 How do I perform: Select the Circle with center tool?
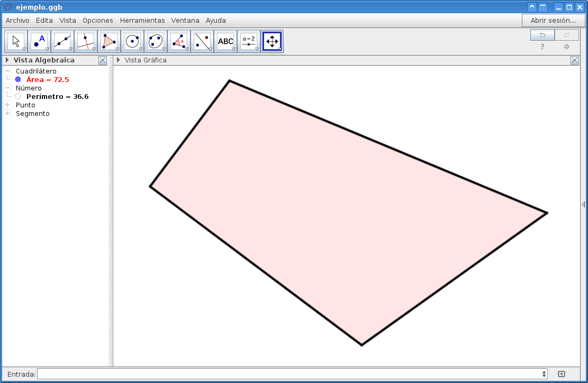tap(132, 41)
